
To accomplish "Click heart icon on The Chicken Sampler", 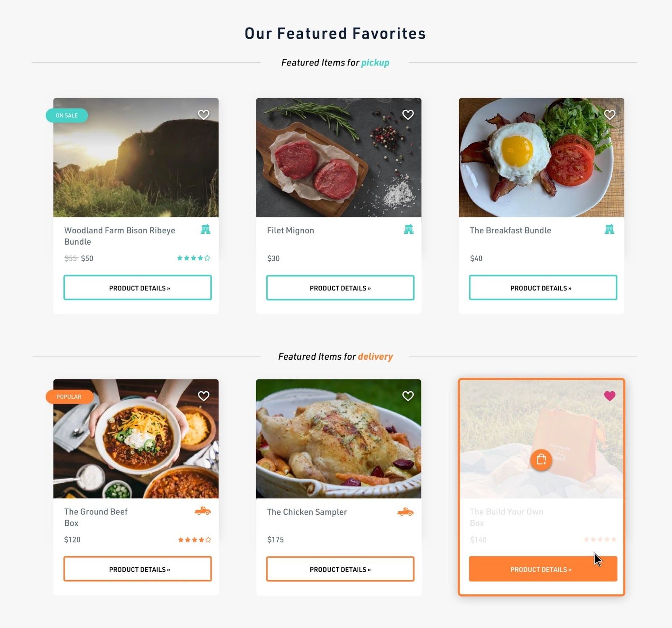I will click(x=408, y=396).
